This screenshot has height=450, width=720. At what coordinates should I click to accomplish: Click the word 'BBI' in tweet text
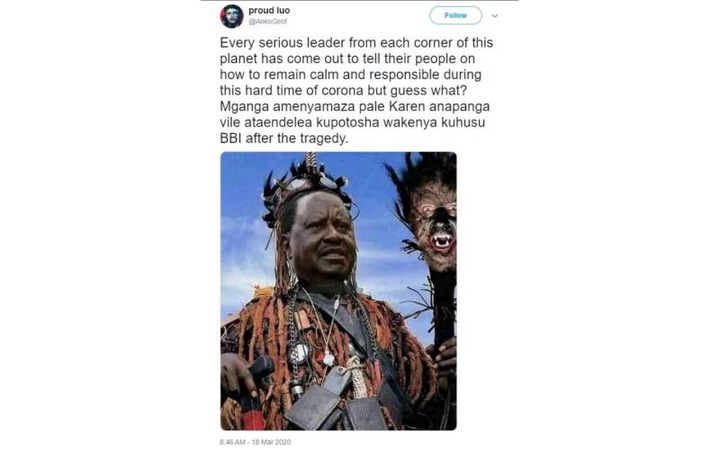(231, 138)
